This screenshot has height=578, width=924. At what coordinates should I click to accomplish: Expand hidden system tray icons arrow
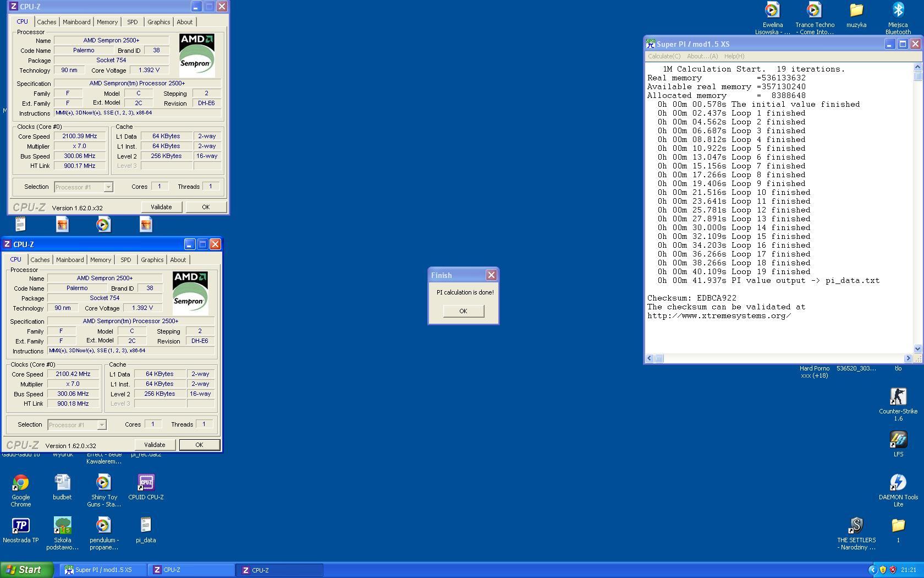coord(873,570)
